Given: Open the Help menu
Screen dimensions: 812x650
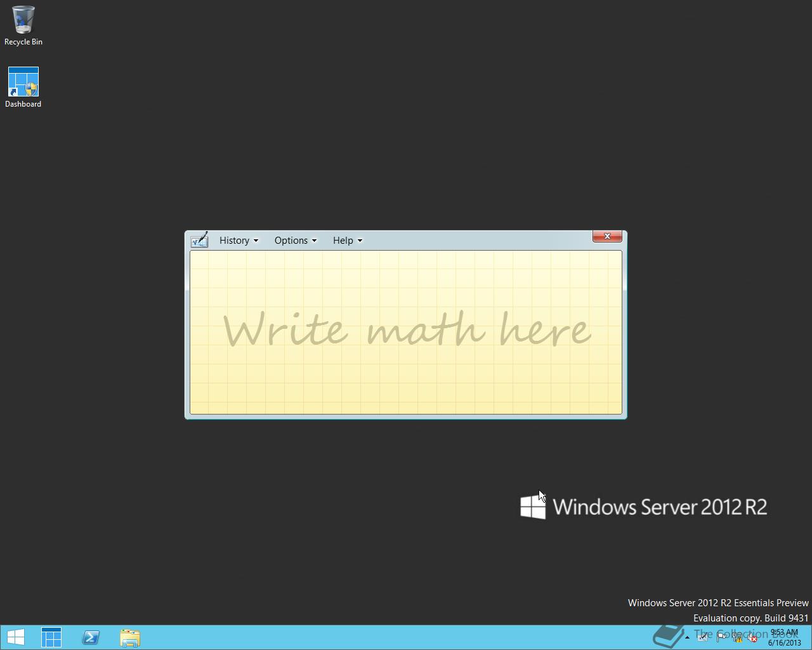Looking at the screenshot, I should [347, 241].
